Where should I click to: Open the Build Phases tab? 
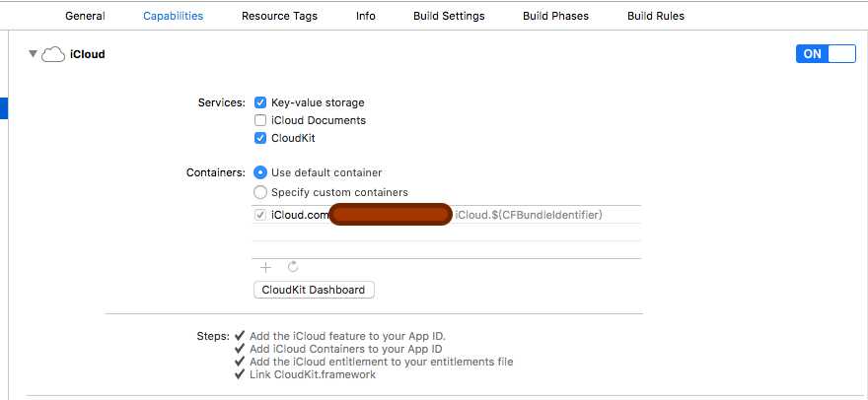click(555, 16)
